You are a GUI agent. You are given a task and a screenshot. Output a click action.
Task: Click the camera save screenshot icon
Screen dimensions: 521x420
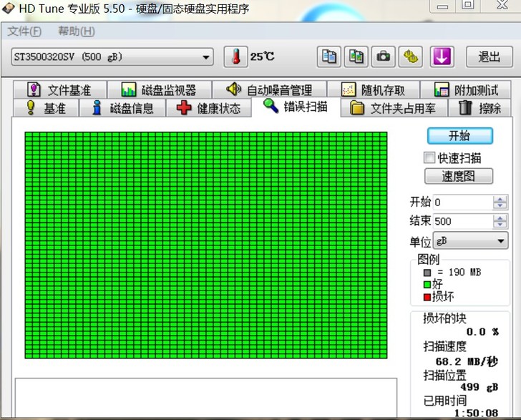[x=384, y=57]
